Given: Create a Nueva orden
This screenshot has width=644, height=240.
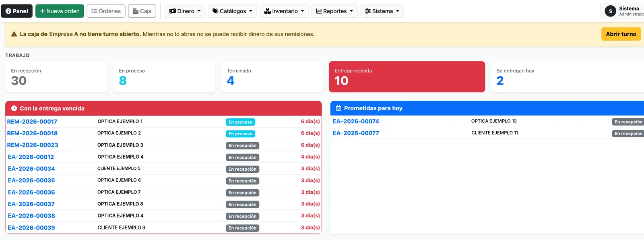Looking at the screenshot, I should (60, 11).
